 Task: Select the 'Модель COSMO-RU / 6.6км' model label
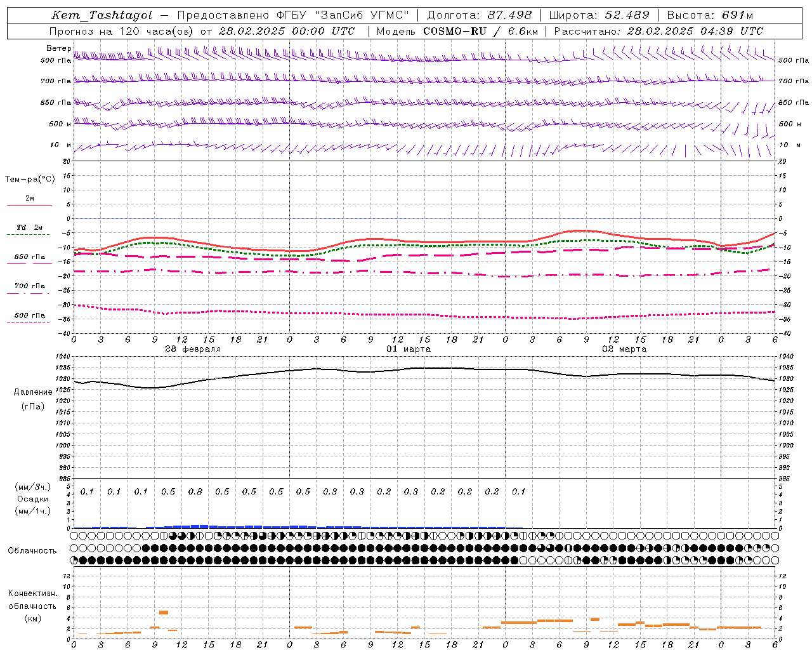point(457,31)
